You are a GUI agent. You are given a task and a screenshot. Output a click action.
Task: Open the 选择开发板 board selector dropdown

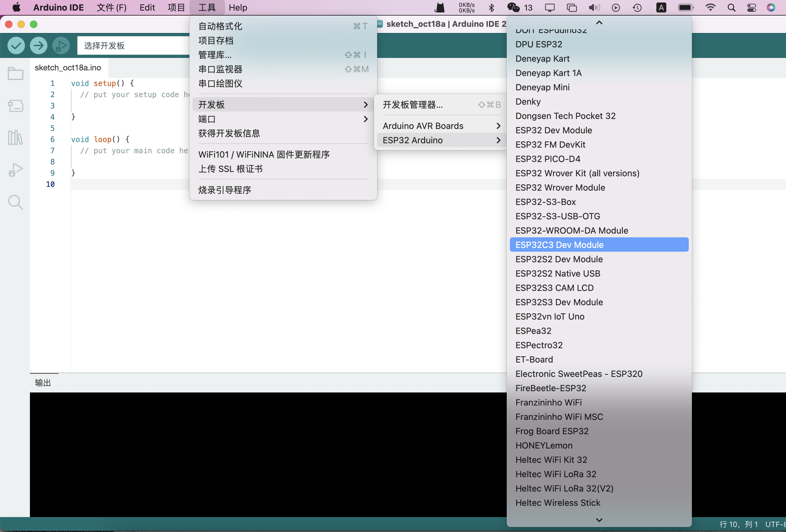pyautogui.click(x=133, y=45)
